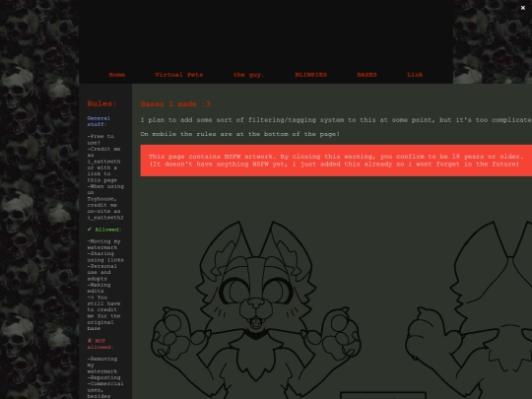Viewport: 532px width, 399px height.
Task: Click the red "NOT allowed:" heading
Action: coord(100,344)
